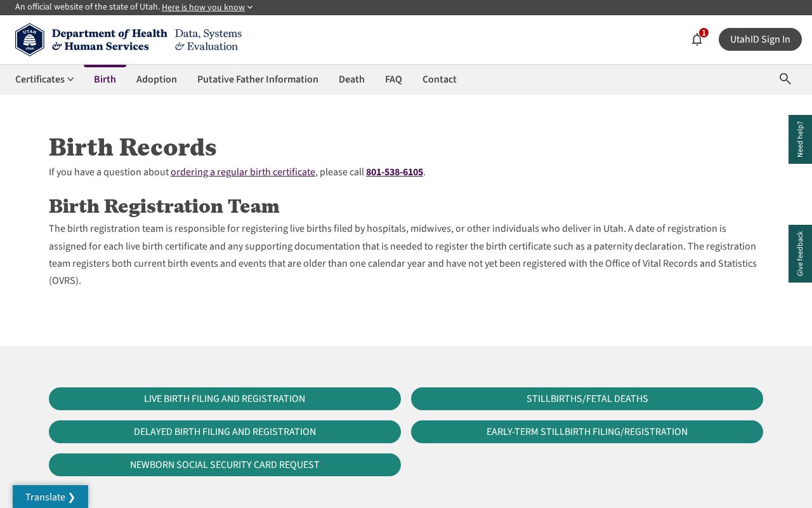812x508 pixels.
Task: Open the Translate language panel
Action: click(50, 497)
